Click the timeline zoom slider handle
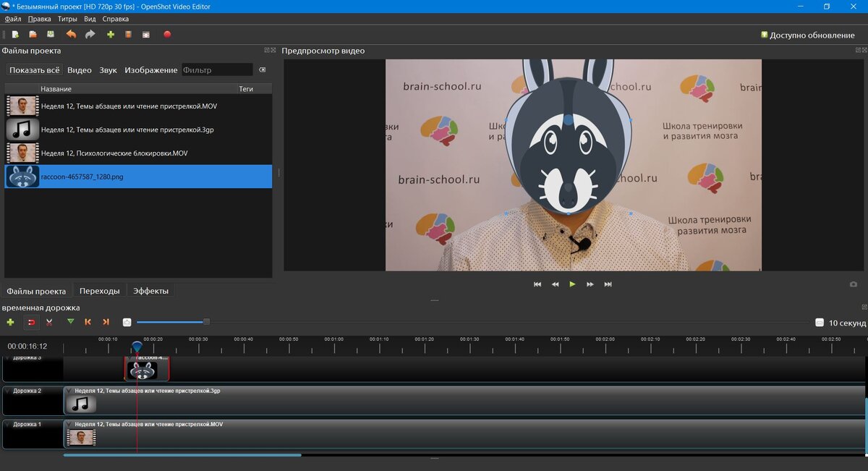The width and height of the screenshot is (868, 471). [x=206, y=322]
